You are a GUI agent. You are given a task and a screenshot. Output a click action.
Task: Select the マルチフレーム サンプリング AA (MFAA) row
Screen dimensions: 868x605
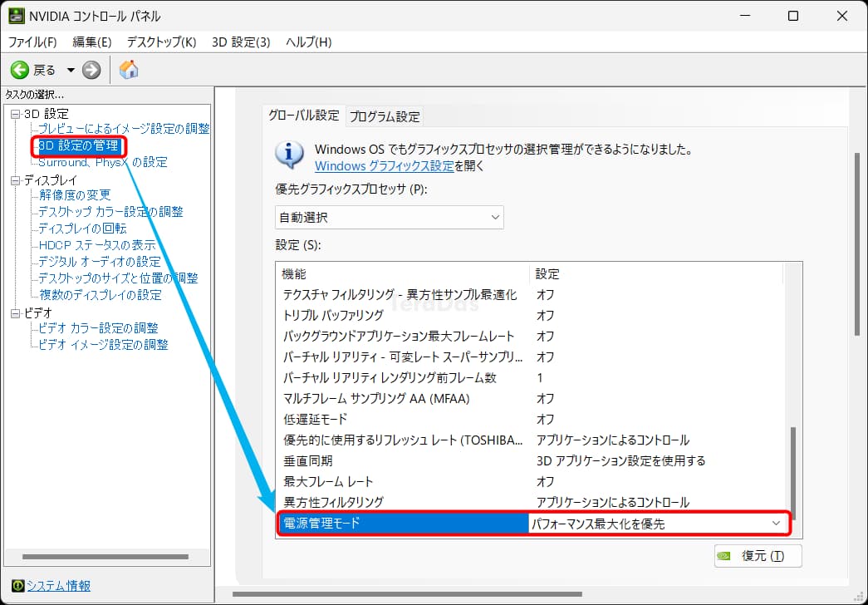(x=530, y=398)
